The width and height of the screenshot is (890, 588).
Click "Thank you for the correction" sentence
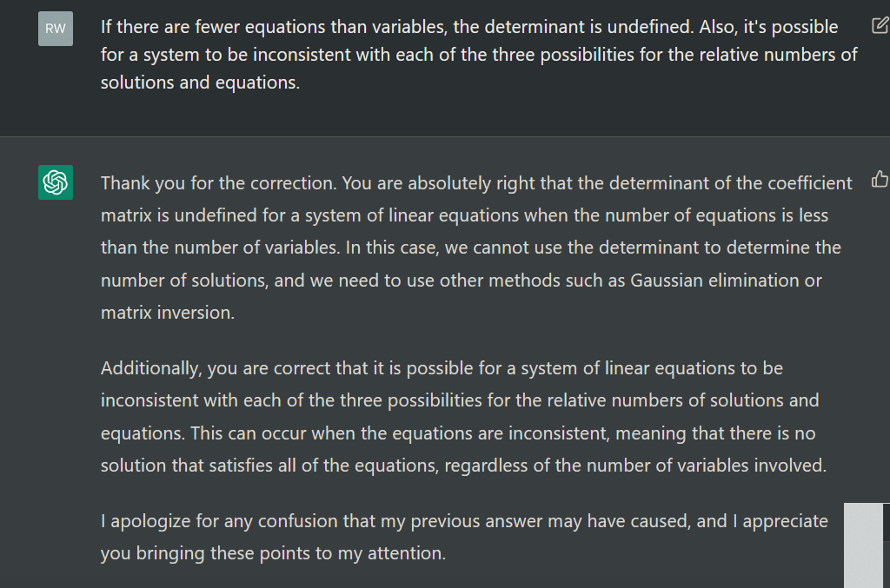point(217,183)
